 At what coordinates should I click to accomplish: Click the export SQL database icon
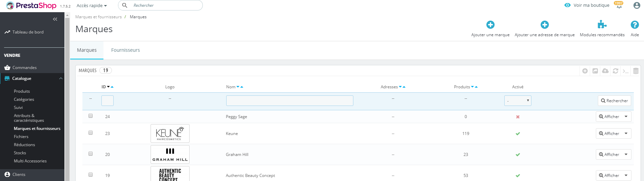pos(636,71)
